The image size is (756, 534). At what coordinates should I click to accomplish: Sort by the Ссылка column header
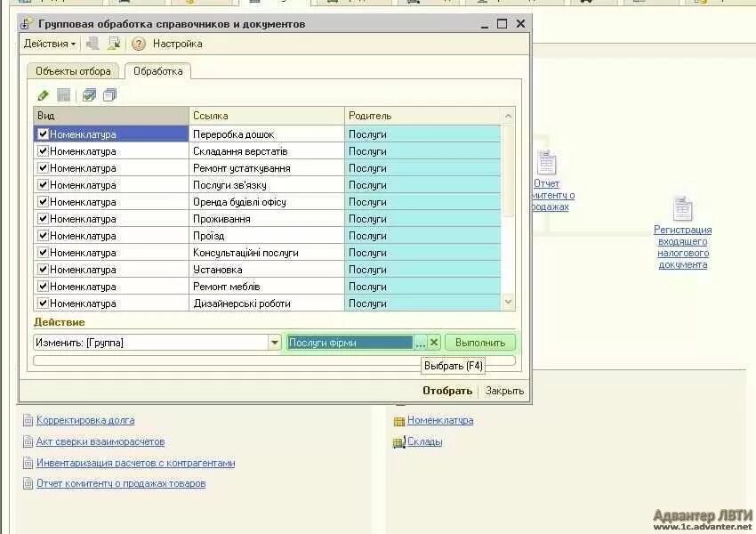pyautogui.click(x=267, y=116)
